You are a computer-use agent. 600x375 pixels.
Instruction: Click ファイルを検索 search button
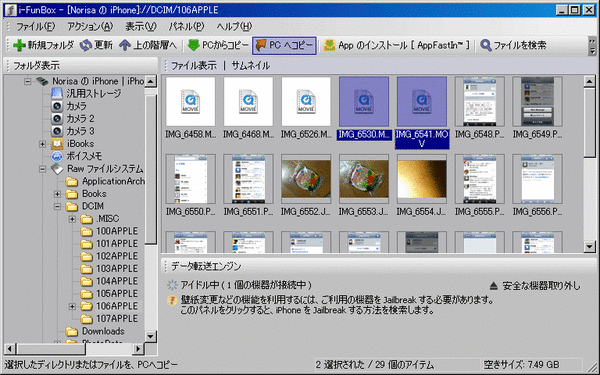pyautogui.click(x=513, y=46)
